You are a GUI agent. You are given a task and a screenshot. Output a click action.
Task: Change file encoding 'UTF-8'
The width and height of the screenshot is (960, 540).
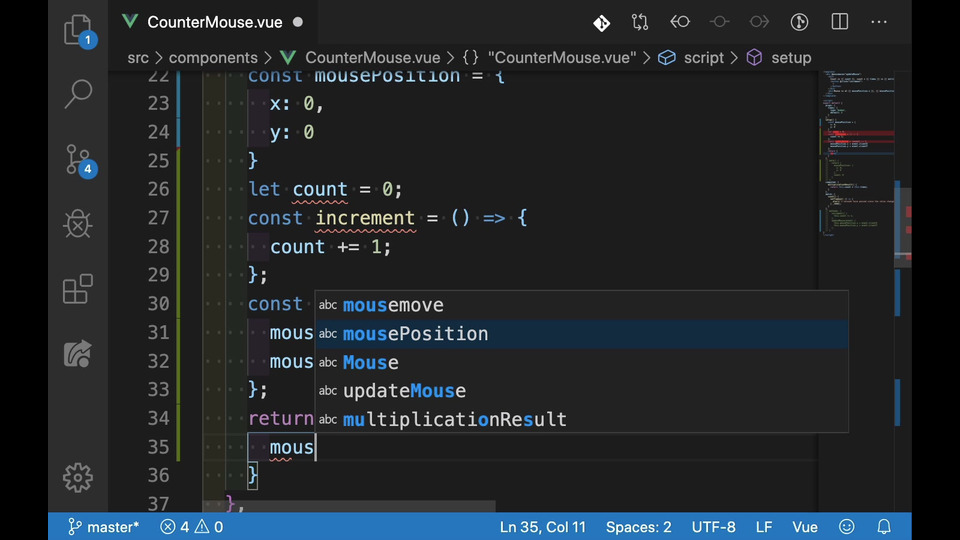coord(713,527)
